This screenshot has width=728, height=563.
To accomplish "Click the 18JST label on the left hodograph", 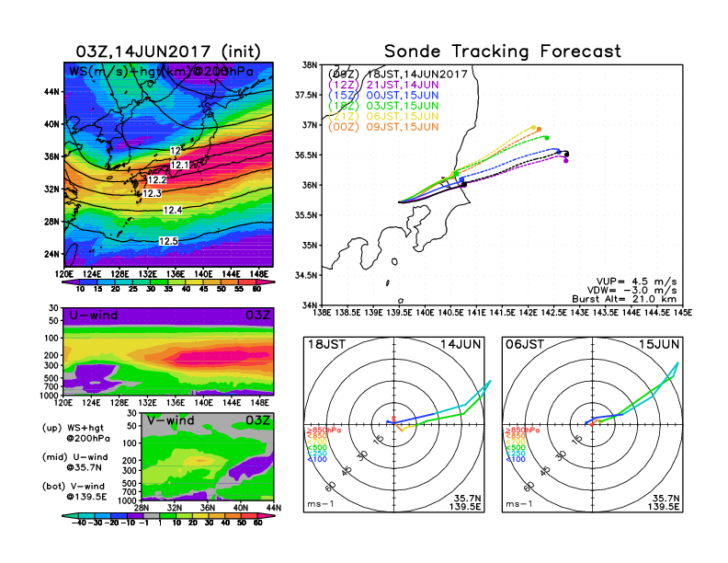I will click(x=327, y=344).
